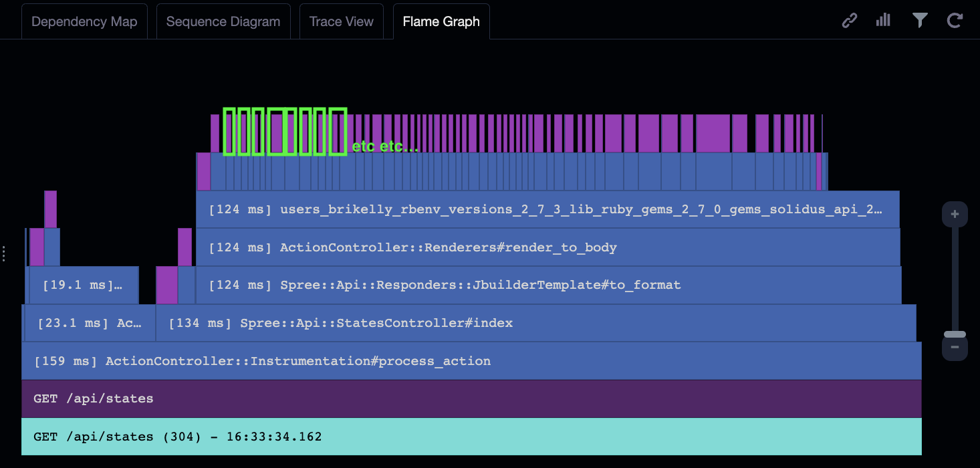
Task: Open the share link icon
Action: [x=849, y=21]
